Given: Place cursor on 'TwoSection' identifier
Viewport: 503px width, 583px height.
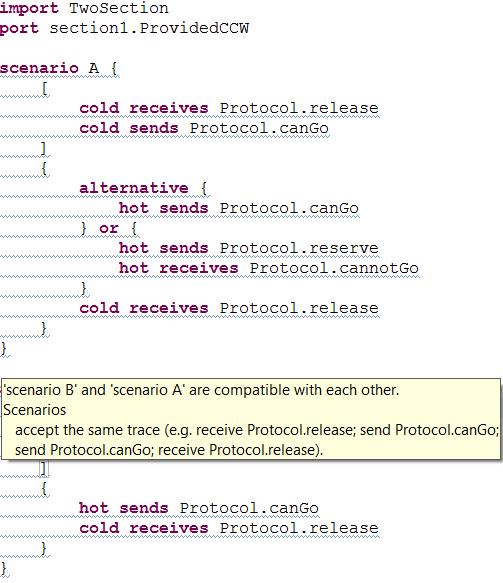Looking at the screenshot, I should (119, 8).
